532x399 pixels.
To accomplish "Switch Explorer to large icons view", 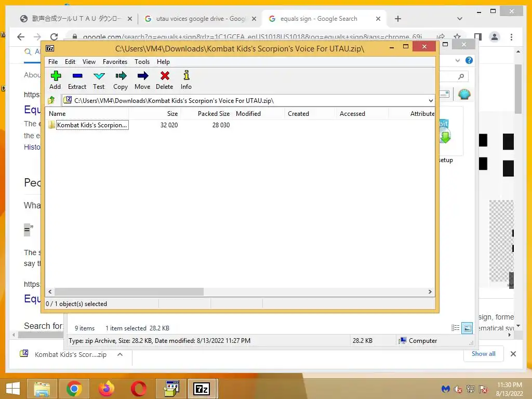I will coord(467,328).
